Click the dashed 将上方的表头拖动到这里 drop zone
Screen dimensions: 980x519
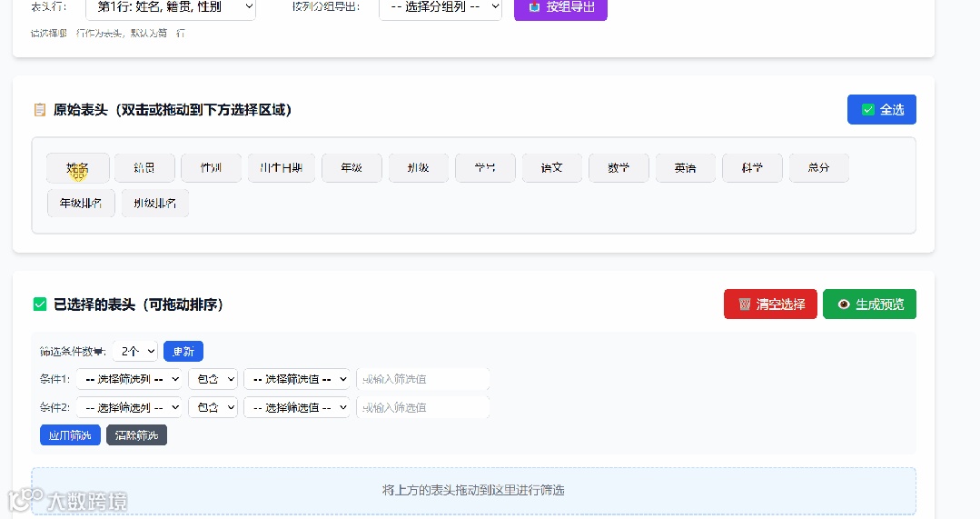point(474,491)
